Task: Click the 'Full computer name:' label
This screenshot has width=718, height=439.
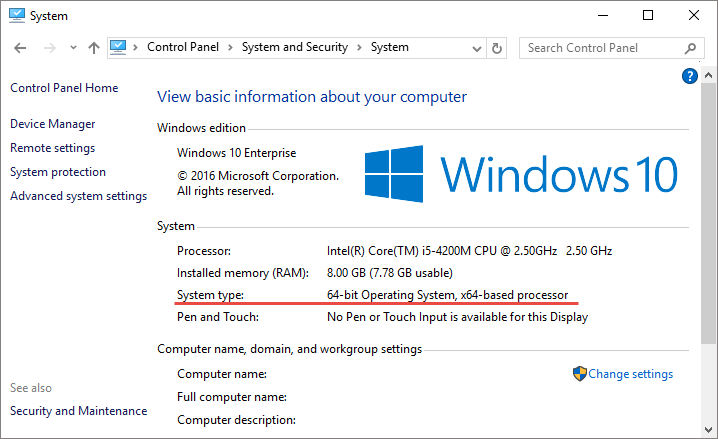Action: point(232,397)
